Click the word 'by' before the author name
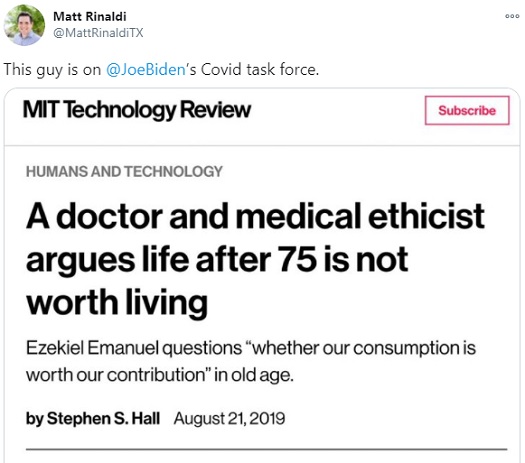The image size is (525, 463). coord(35,419)
